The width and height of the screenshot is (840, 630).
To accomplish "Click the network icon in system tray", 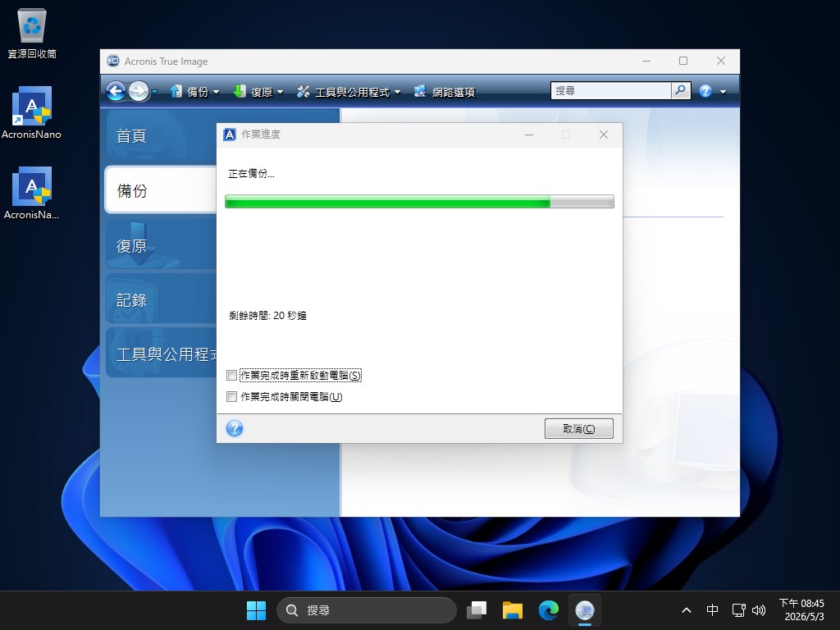I will click(x=739, y=610).
